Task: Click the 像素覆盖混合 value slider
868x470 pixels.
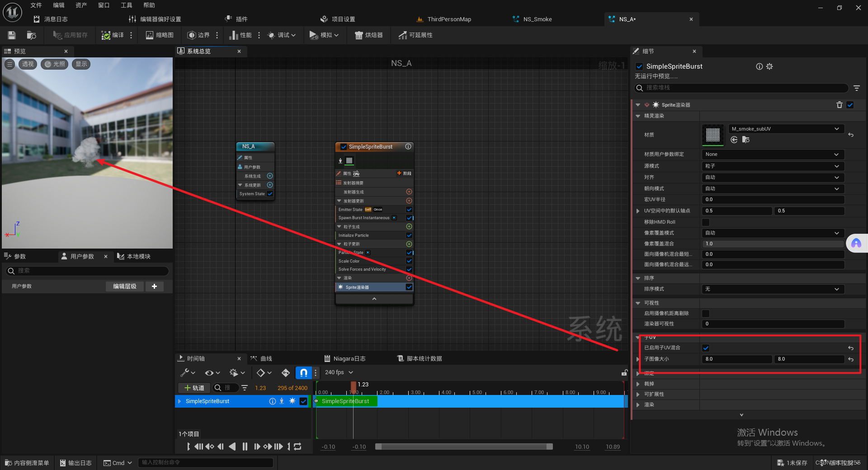Action: 773,244
